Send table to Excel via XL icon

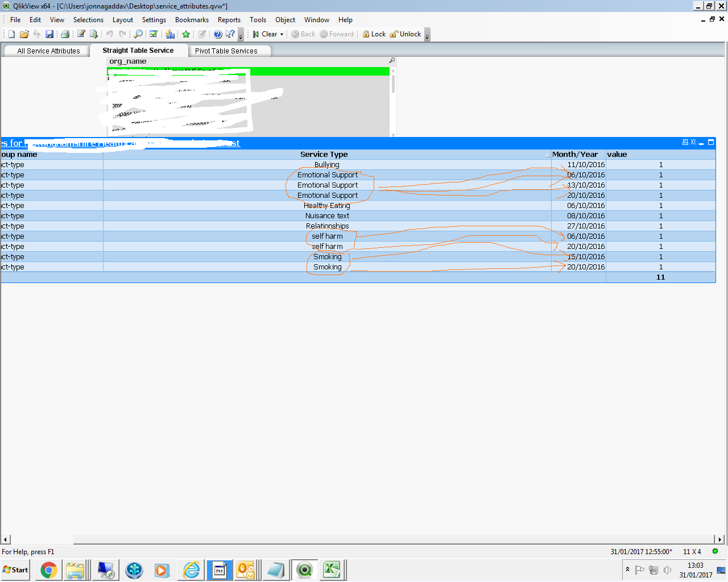click(x=693, y=143)
